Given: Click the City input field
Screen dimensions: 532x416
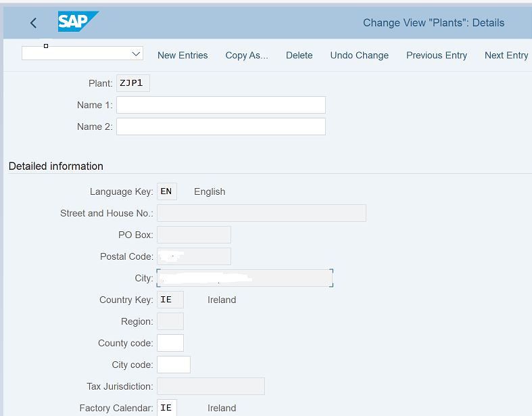Looking at the screenshot, I should (244, 278).
